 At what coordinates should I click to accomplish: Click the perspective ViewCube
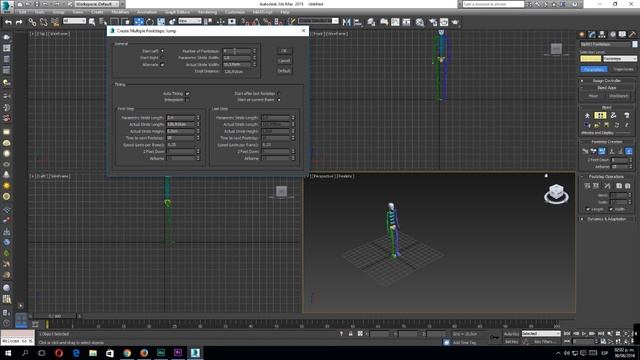click(x=556, y=193)
